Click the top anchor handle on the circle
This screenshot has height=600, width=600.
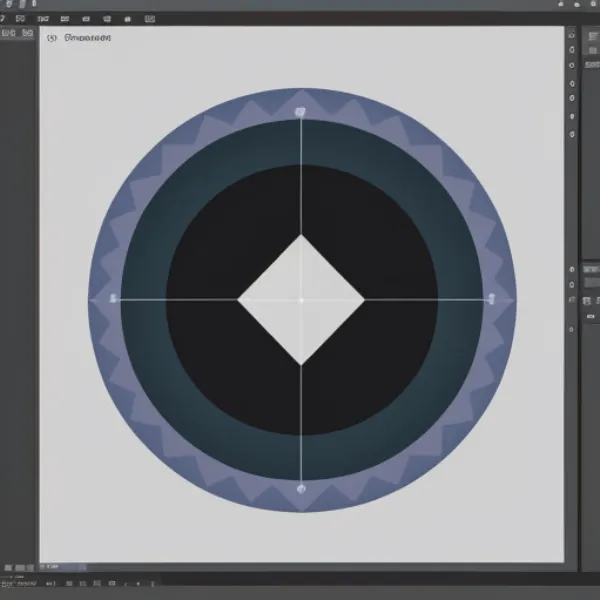tap(300, 111)
